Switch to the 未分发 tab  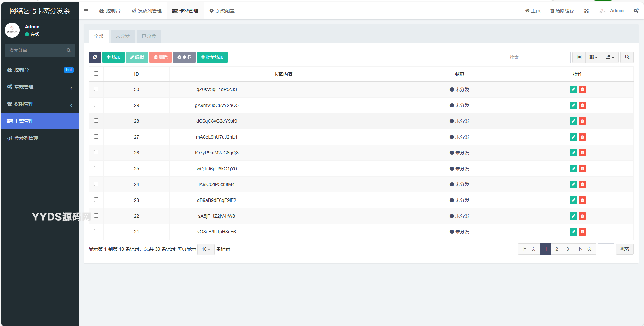pyautogui.click(x=122, y=36)
